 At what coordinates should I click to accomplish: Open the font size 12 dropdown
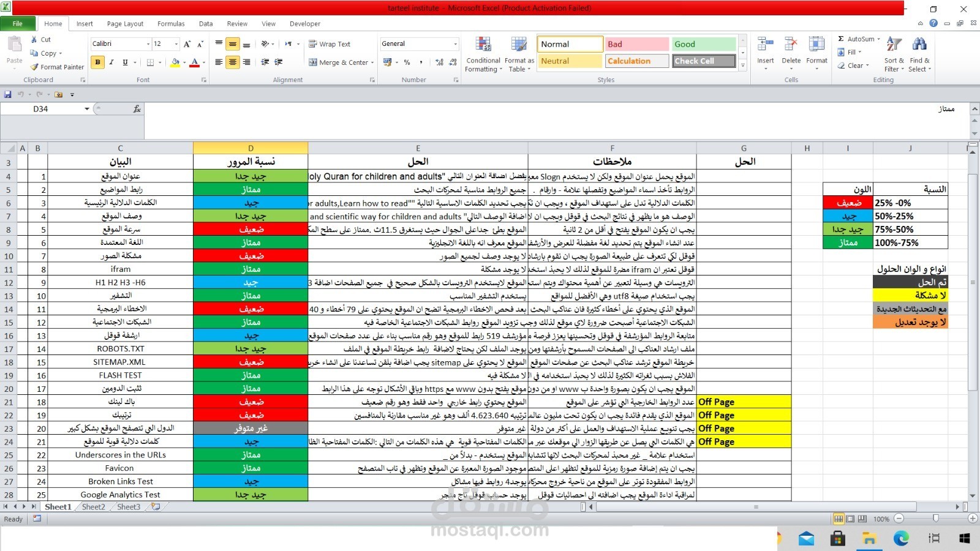point(176,44)
